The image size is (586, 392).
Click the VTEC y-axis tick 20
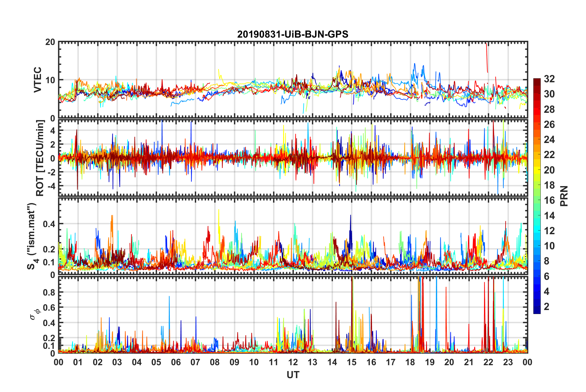[50, 42]
